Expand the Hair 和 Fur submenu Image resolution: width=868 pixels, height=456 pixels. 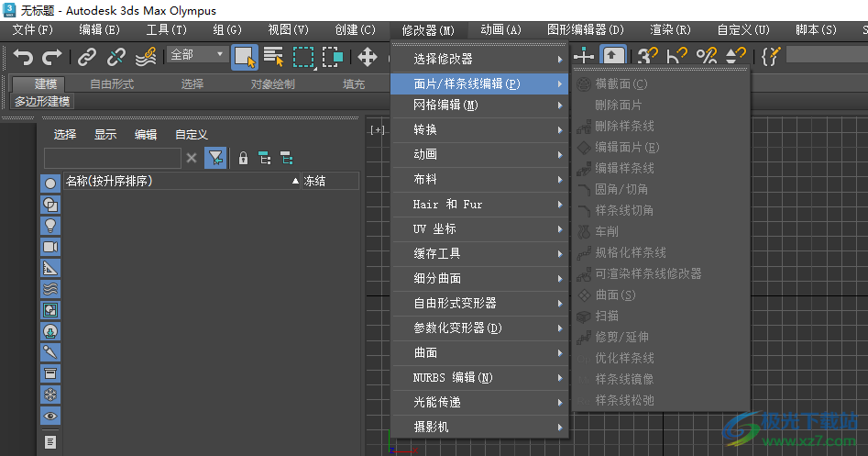[x=479, y=205]
